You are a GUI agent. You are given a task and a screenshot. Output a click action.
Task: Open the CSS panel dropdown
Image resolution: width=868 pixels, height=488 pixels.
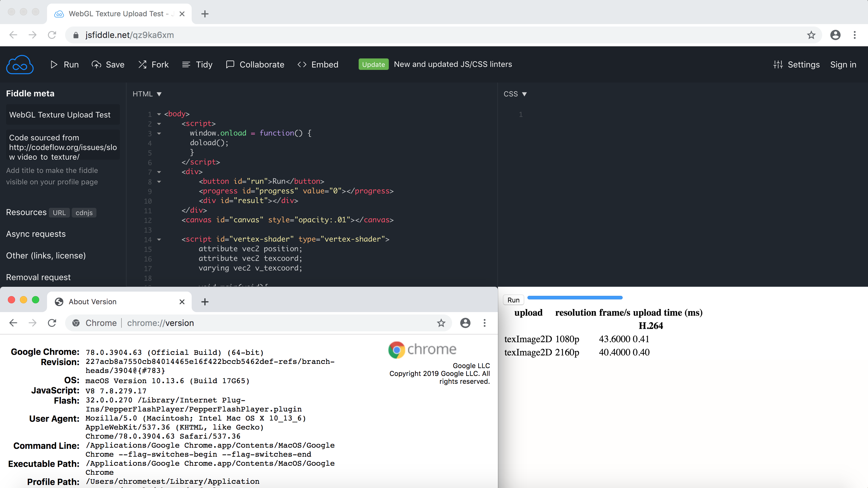pos(515,94)
